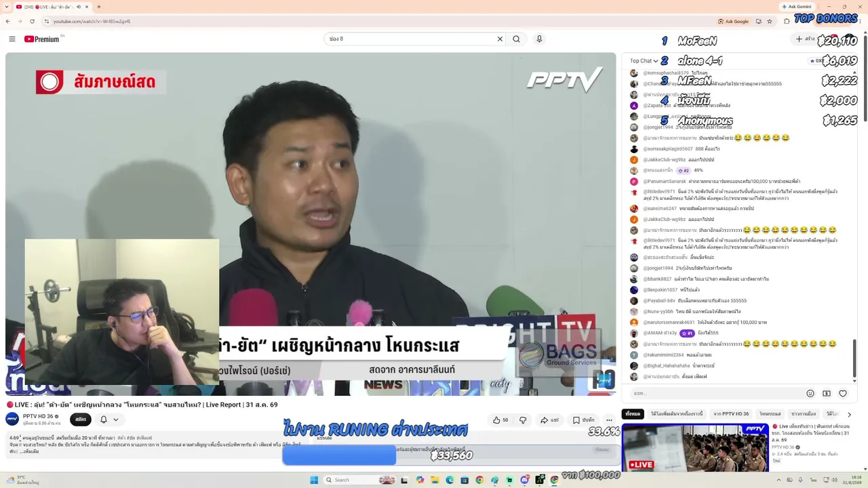Open more actions three-dot menu

609,420
